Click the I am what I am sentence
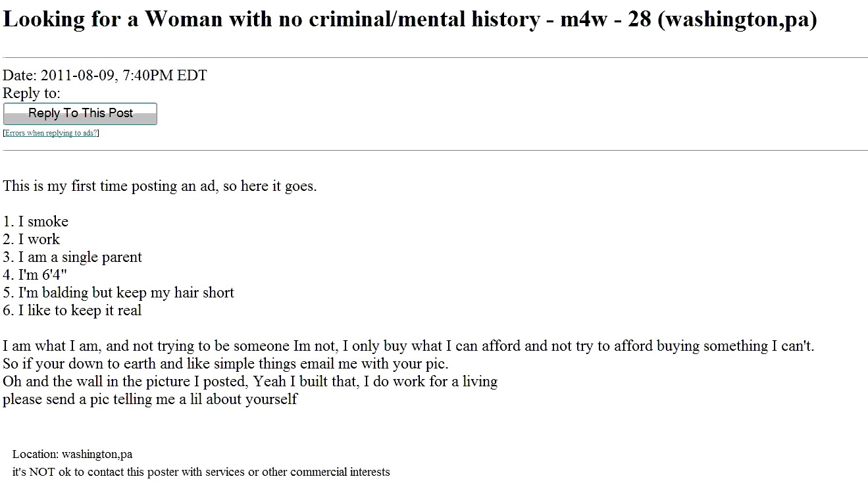 409,346
